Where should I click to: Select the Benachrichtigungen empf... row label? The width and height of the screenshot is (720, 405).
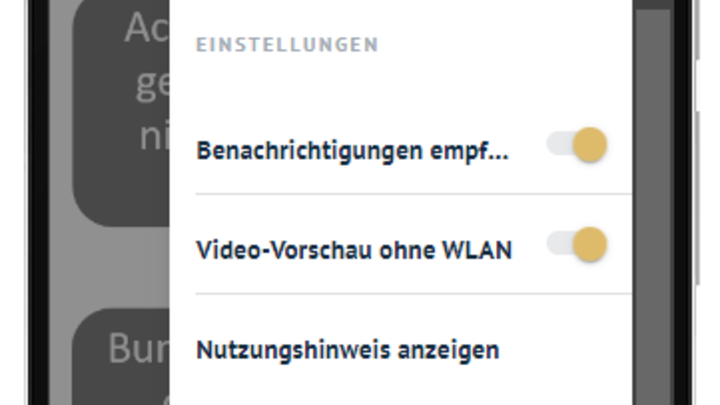352,151
